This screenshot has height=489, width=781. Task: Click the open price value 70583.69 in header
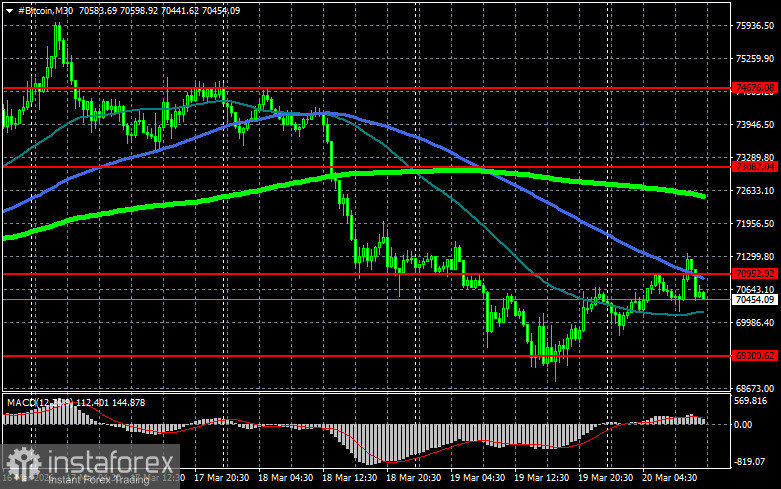[98, 10]
